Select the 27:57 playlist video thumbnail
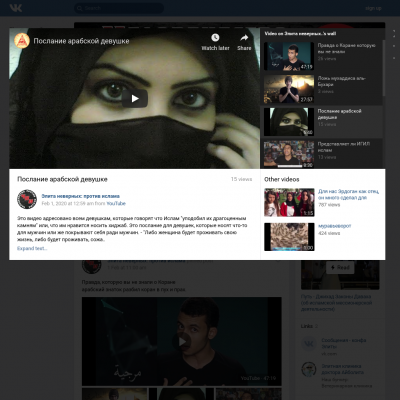 pos(289,89)
